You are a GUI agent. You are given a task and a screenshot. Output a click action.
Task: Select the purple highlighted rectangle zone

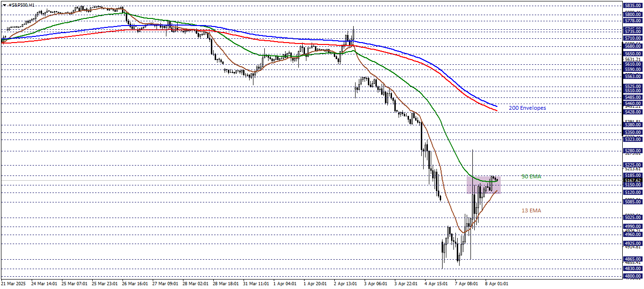[483, 184]
